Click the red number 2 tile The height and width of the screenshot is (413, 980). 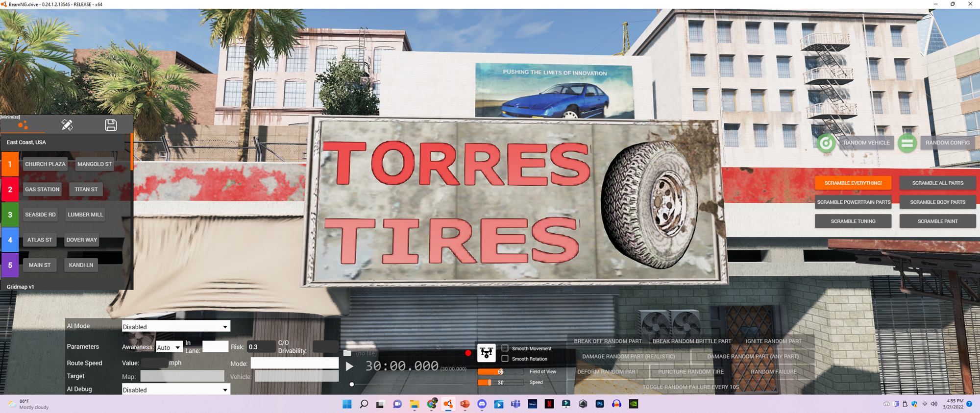coord(10,189)
